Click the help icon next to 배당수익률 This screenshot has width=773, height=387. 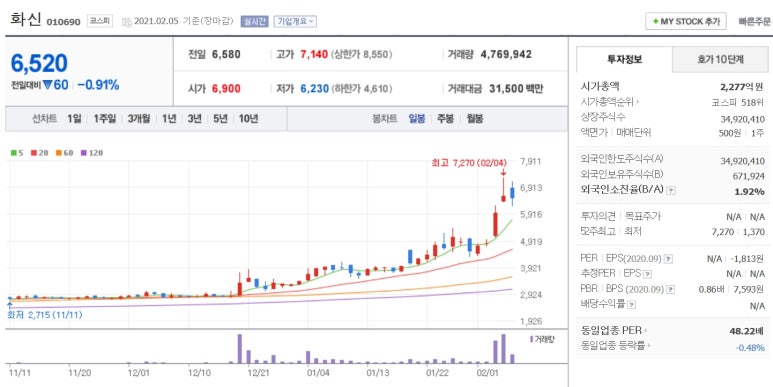(632, 305)
